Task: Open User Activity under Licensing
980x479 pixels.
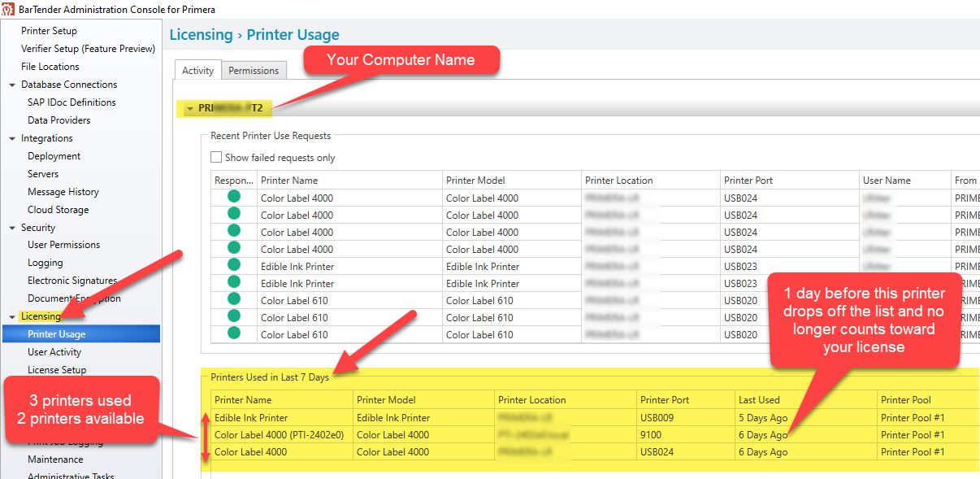Action: (54, 352)
